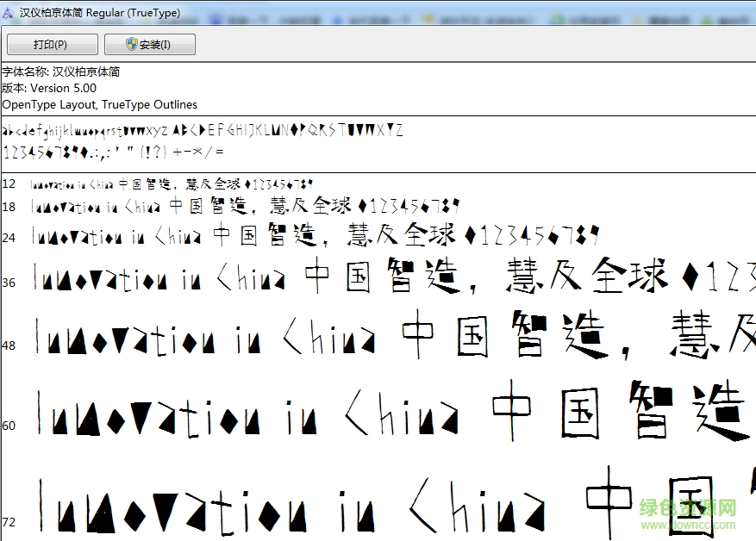Select the size label 12
The image size is (756, 541).
(x=9, y=183)
